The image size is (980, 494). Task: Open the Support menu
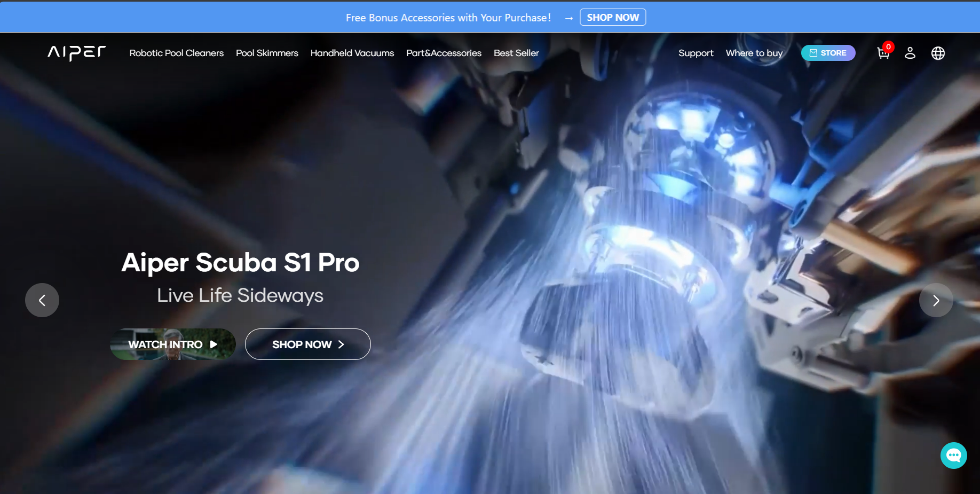pyautogui.click(x=696, y=53)
